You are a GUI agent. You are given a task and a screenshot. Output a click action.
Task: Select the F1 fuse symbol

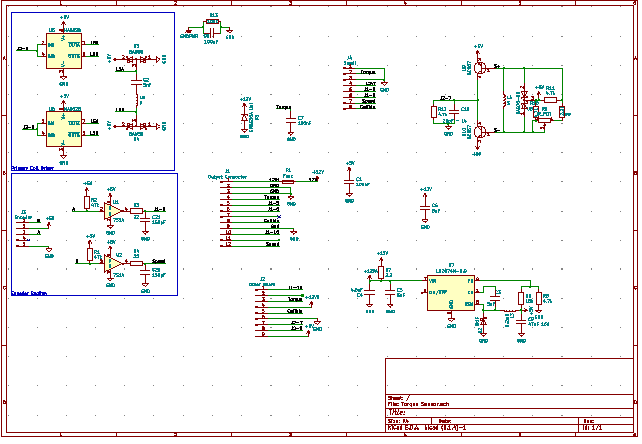[x=289, y=183]
